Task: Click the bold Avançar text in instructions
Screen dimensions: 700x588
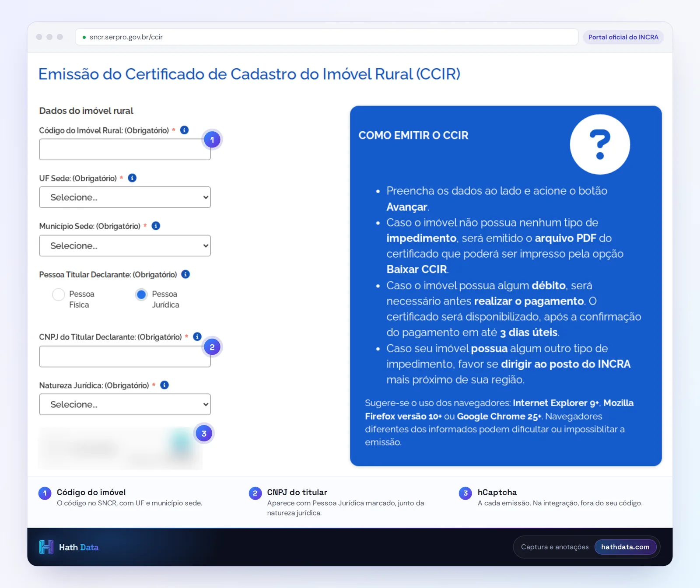Action: point(406,207)
